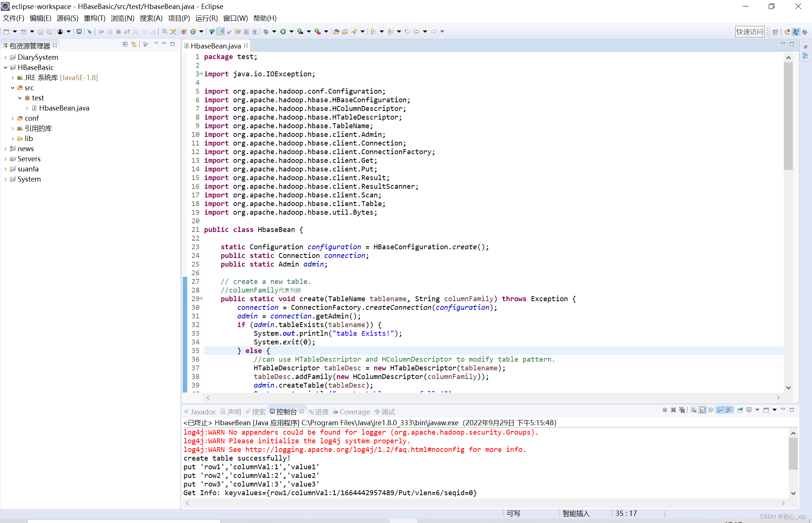Collapse all in Package Explorer
Viewport: 812px width, 523px height.
coord(125,44)
